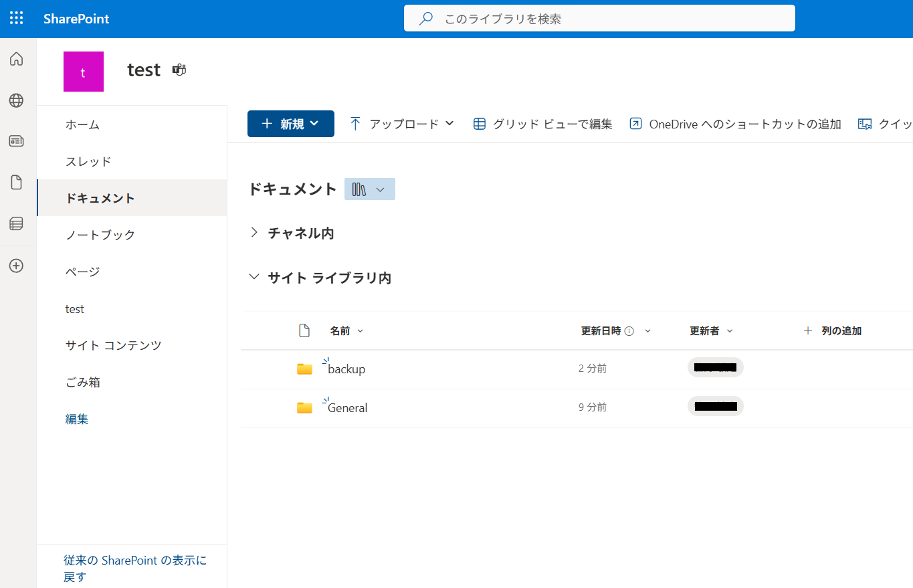Open the SharePoint app launcher waffle icon

coord(15,18)
